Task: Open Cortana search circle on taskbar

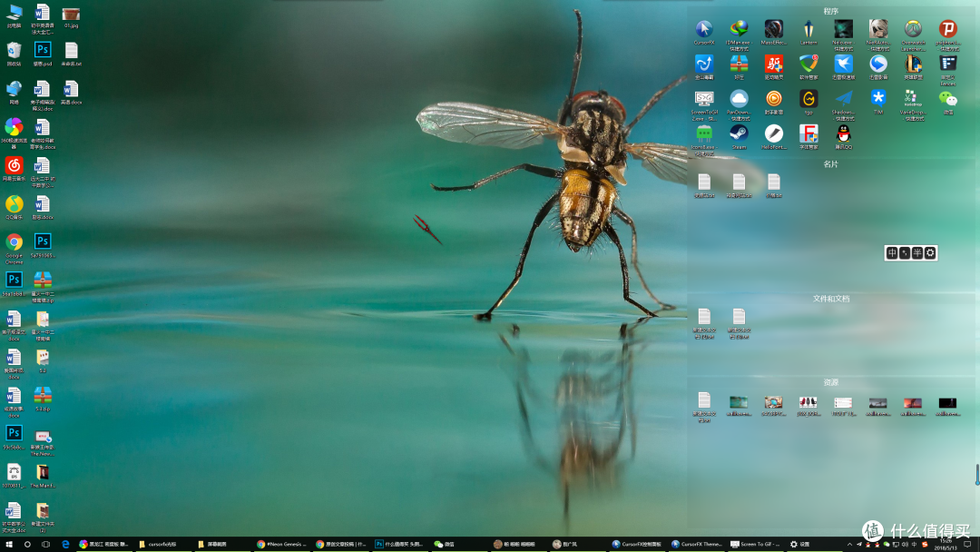Action: coord(27,545)
